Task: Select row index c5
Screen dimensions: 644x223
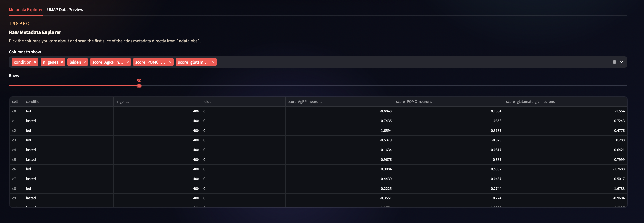Action: 17,160
